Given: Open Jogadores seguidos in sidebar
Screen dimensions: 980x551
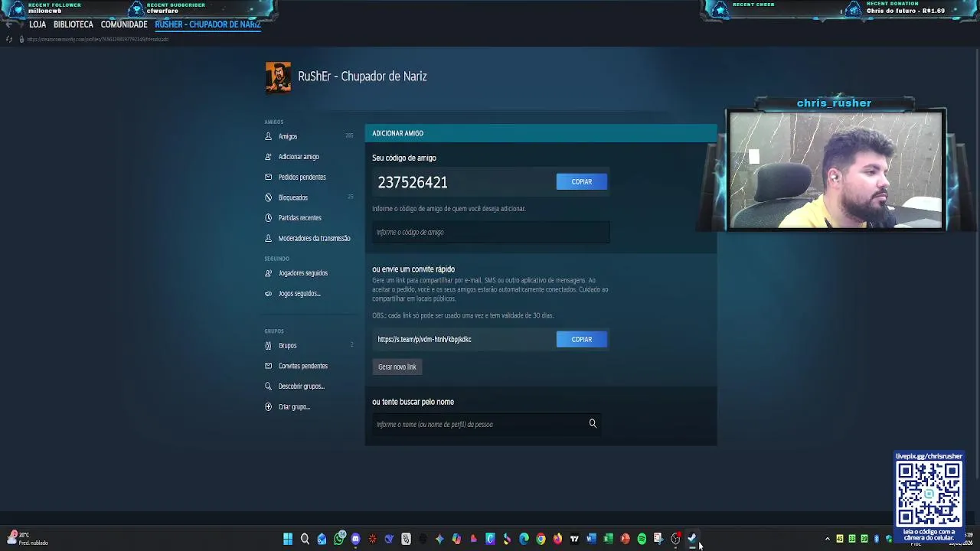Looking at the screenshot, I should (x=302, y=273).
